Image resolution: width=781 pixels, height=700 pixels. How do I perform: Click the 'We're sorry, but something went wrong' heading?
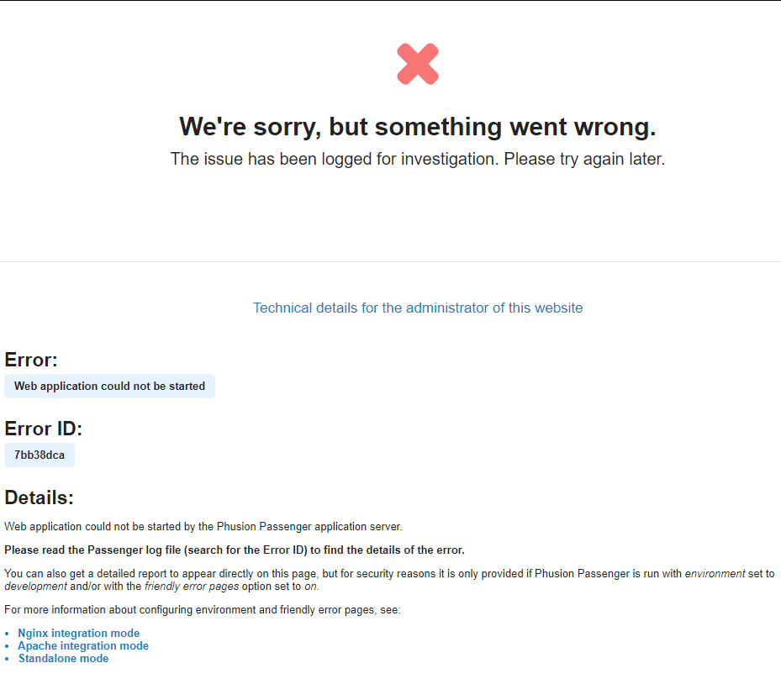pos(418,127)
